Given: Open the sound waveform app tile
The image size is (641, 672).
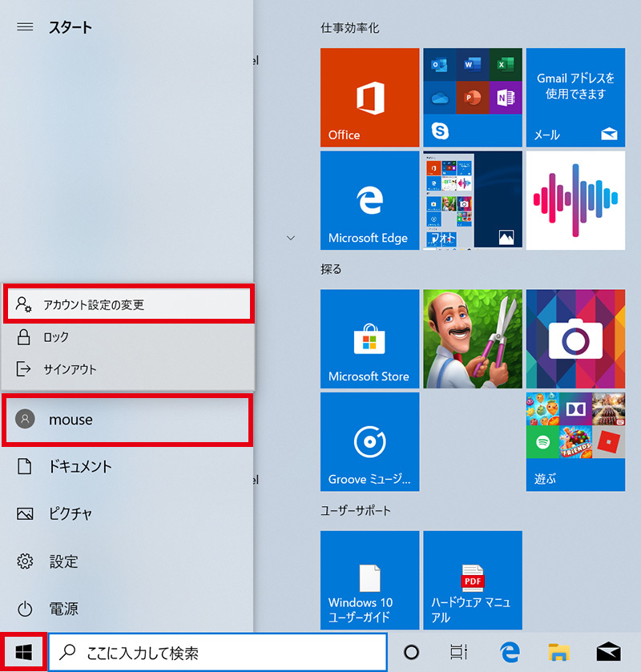Looking at the screenshot, I should (x=575, y=200).
